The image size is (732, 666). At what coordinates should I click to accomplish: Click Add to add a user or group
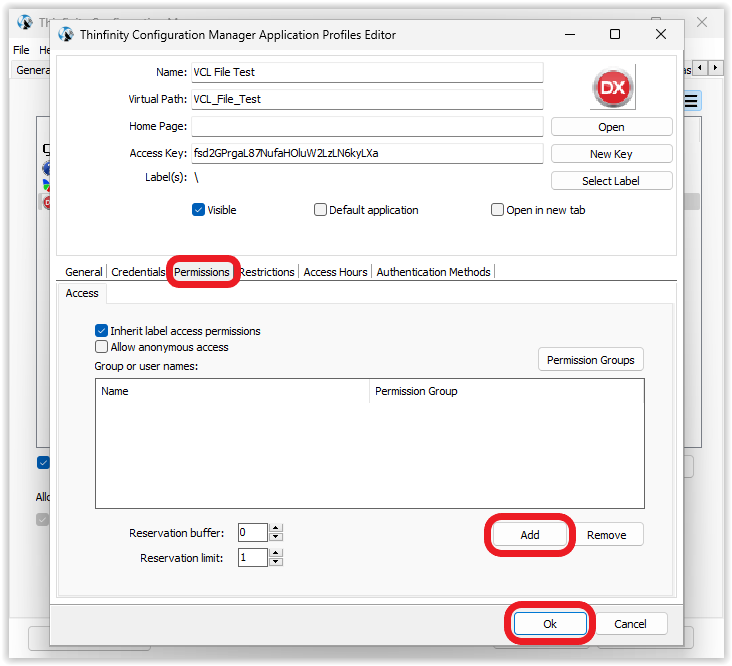[x=530, y=535]
